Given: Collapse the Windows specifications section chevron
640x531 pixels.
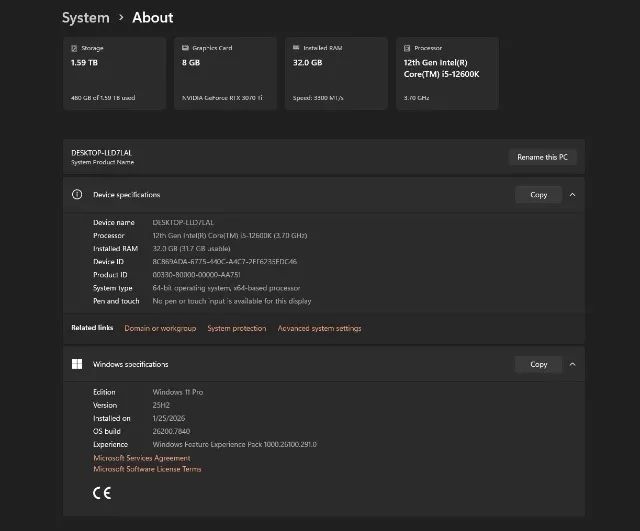Looking at the screenshot, I should [572, 365].
